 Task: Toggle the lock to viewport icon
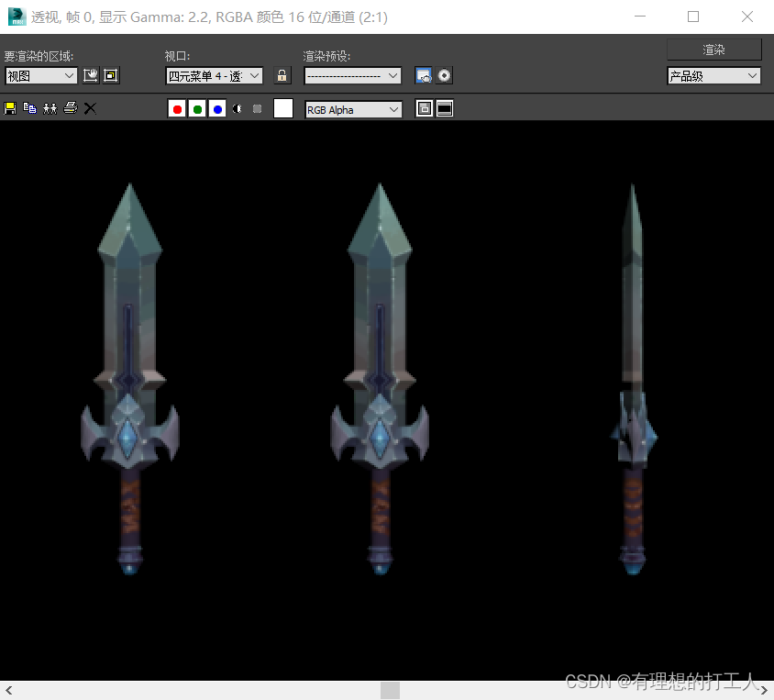point(282,75)
